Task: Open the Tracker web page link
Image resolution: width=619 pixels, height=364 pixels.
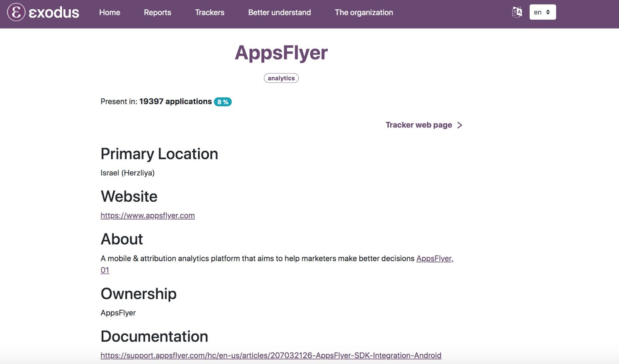Action: pyautogui.click(x=419, y=125)
